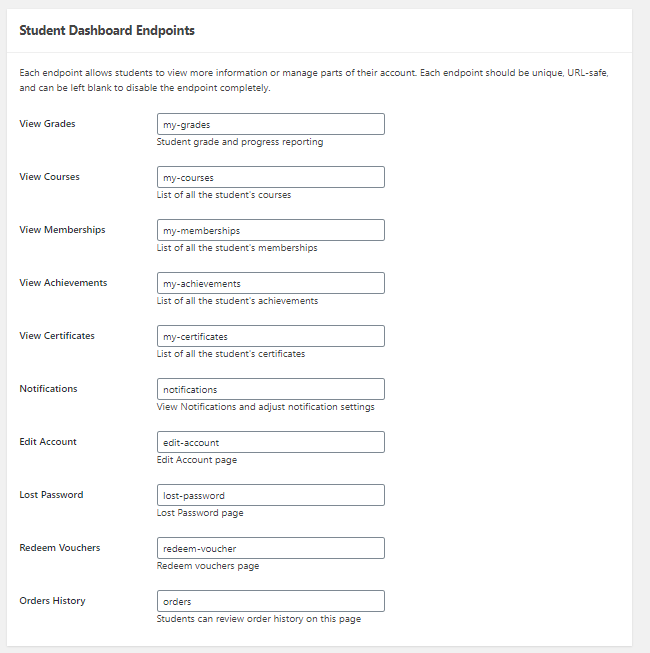Click the Lost Password page description
Viewport: 650px width, 653px height.
pos(200,513)
